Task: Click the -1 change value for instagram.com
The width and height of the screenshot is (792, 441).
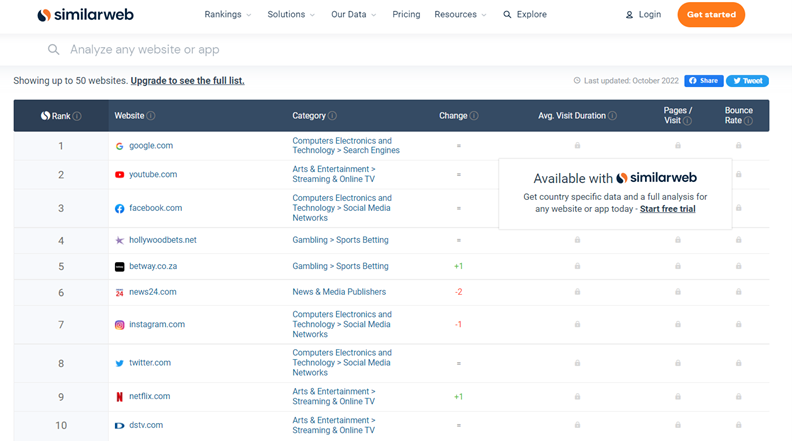Action: (x=458, y=324)
